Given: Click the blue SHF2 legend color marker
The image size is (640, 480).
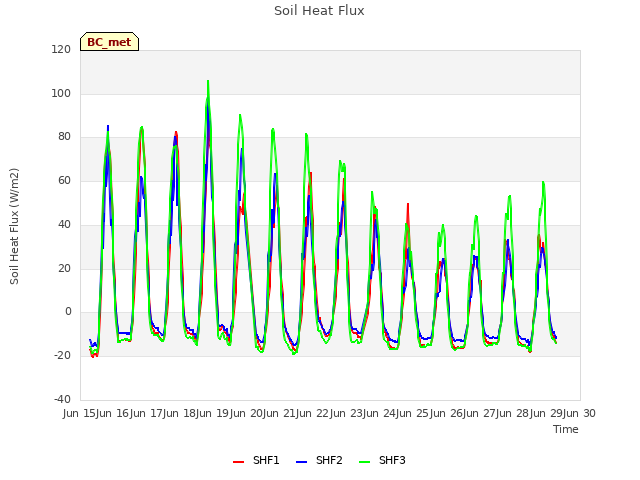Looking at the screenshot, I should 301,462.
